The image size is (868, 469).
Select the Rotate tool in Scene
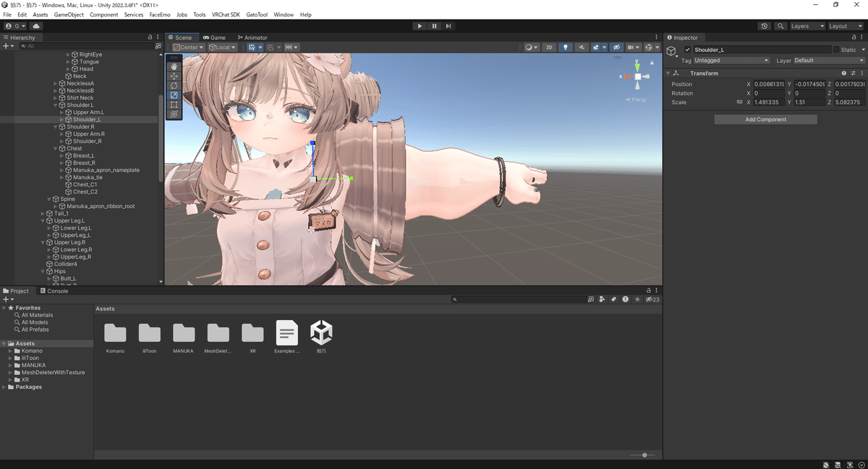coord(174,85)
